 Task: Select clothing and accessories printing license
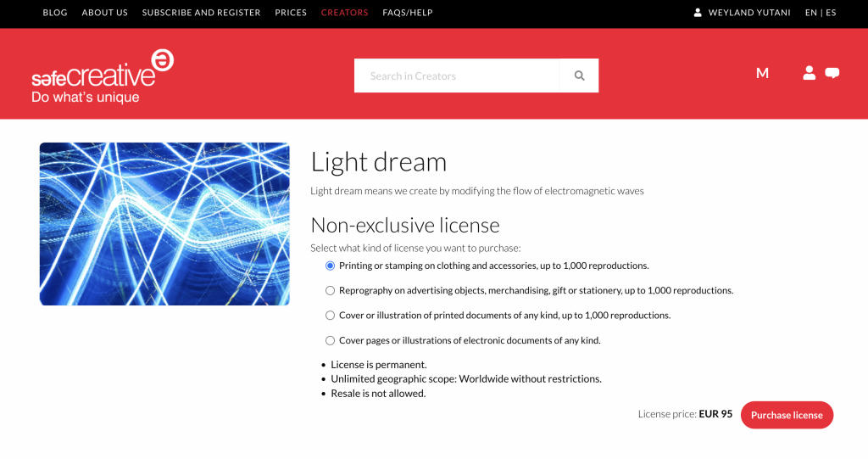pos(331,266)
